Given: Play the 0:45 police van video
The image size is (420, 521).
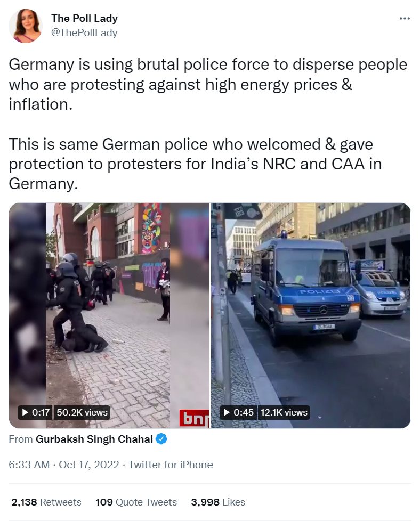Looking at the screenshot, I should tap(227, 412).
